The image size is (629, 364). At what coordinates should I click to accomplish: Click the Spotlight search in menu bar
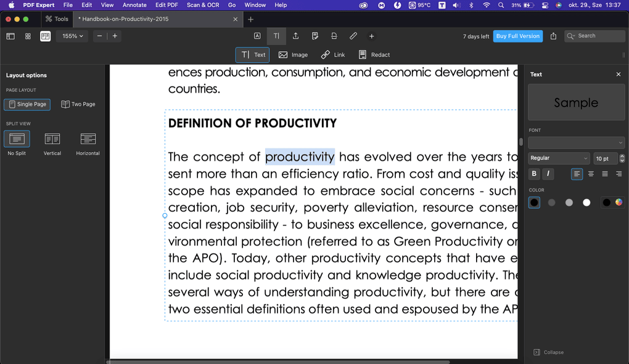pyautogui.click(x=500, y=5)
